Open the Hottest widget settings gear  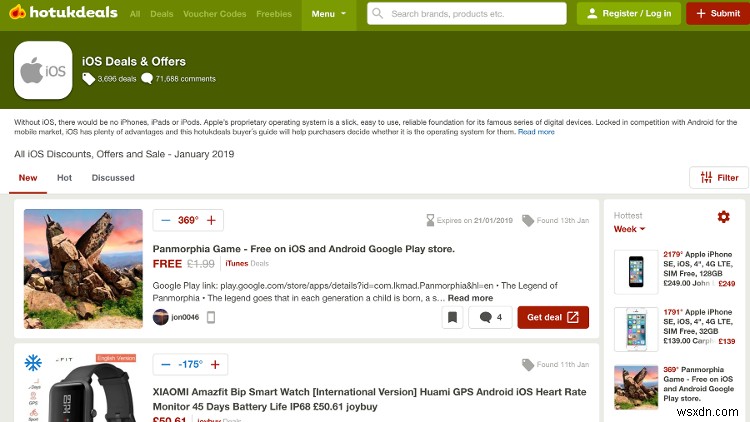pos(724,217)
